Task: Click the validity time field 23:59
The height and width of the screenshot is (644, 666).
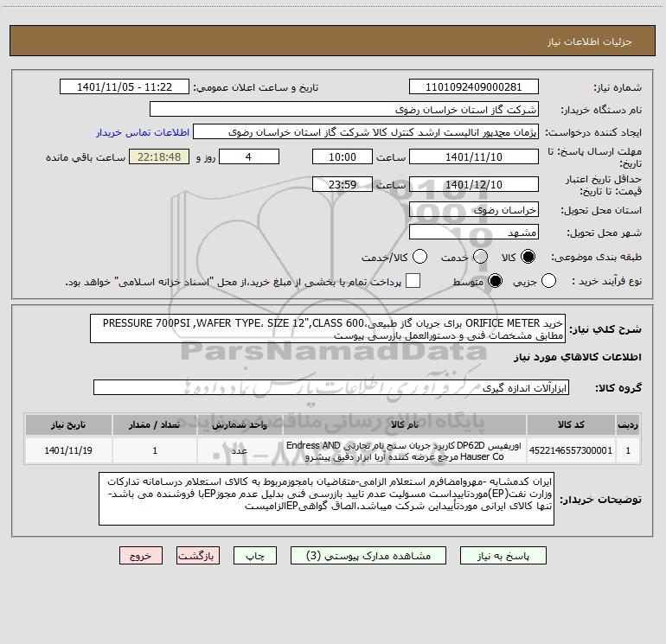Action: click(343, 184)
